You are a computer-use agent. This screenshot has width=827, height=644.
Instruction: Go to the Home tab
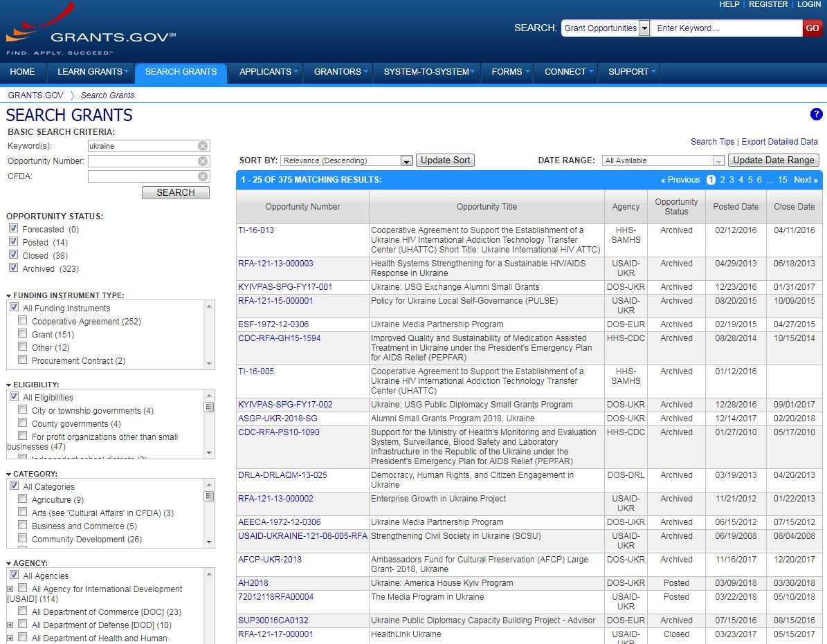coord(23,72)
